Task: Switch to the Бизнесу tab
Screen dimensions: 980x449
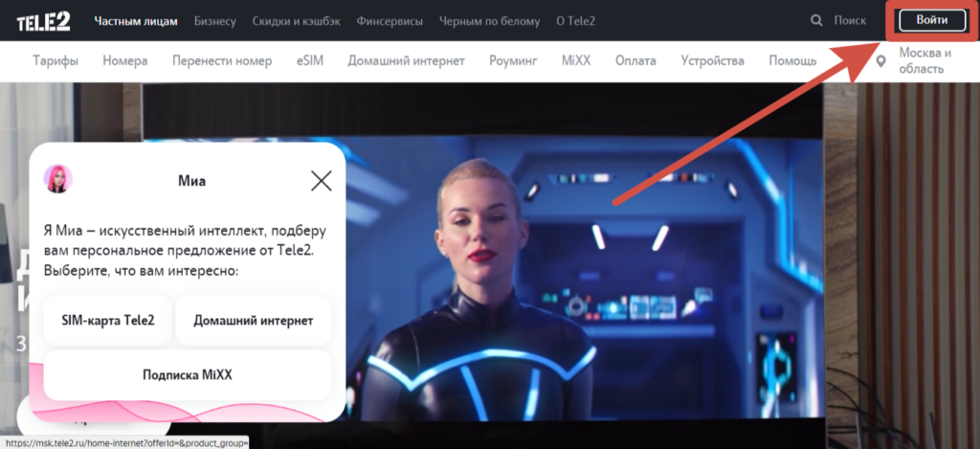Action: tap(214, 21)
